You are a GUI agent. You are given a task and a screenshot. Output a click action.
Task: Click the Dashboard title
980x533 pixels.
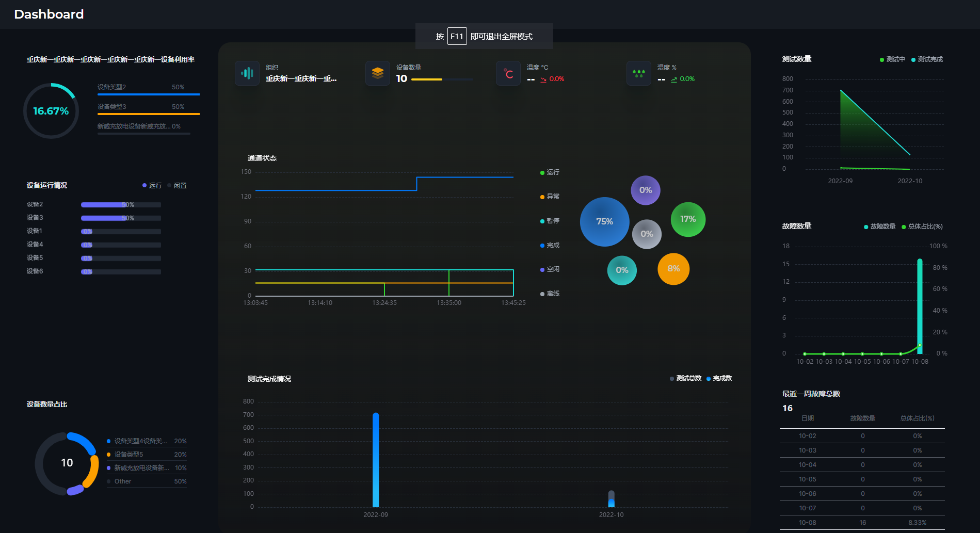(x=49, y=14)
